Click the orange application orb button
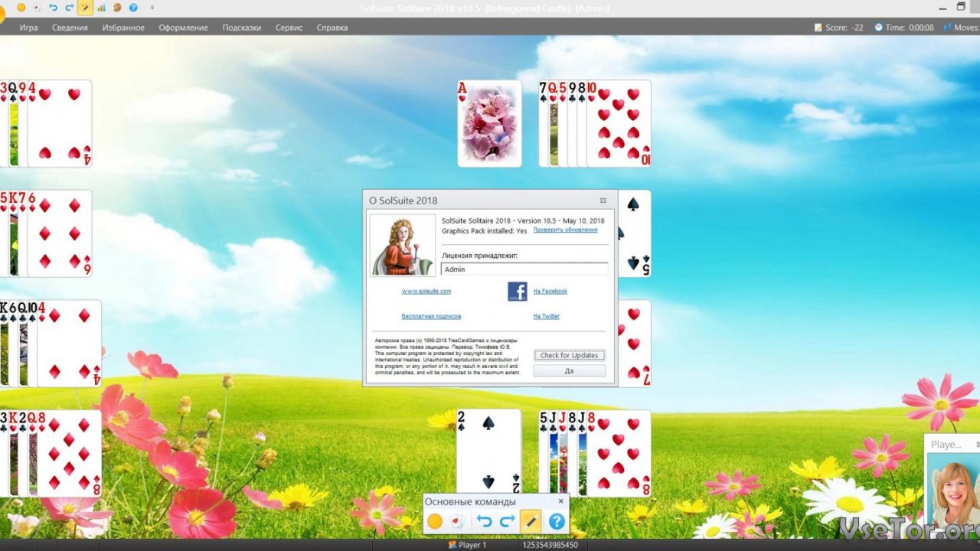Viewport: 980px width, 551px height. (1, 14)
